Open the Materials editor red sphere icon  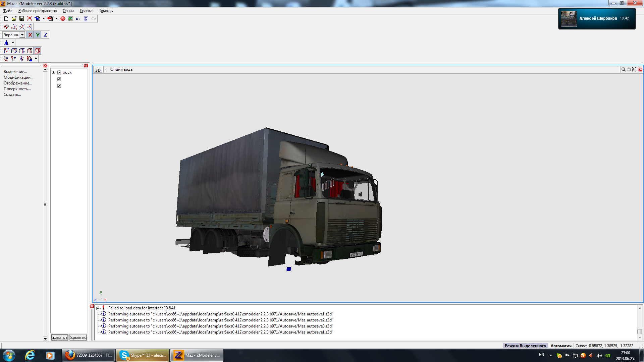(x=63, y=19)
